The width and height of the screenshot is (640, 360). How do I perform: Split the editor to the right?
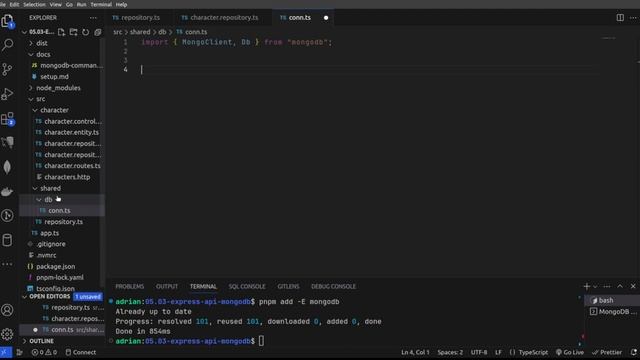[x=620, y=18]
